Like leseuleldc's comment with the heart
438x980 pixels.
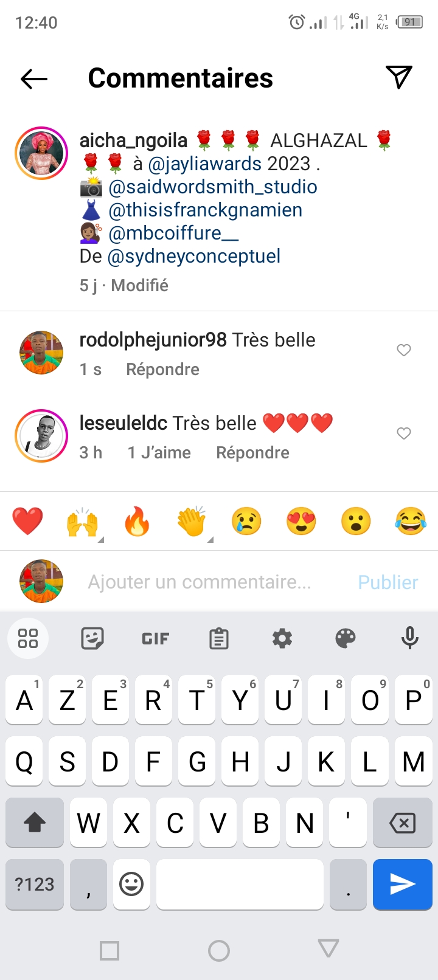(x=404, y=433)
